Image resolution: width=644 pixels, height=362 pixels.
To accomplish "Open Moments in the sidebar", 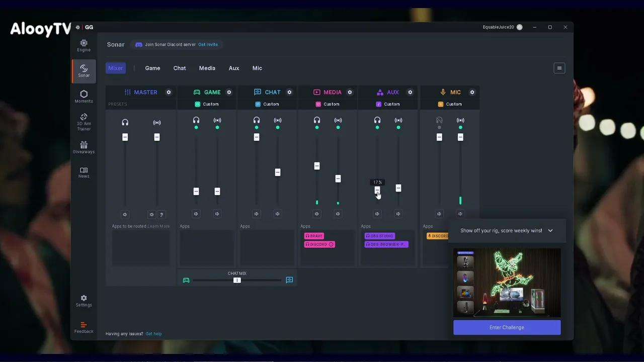I will tap(84, 97).
